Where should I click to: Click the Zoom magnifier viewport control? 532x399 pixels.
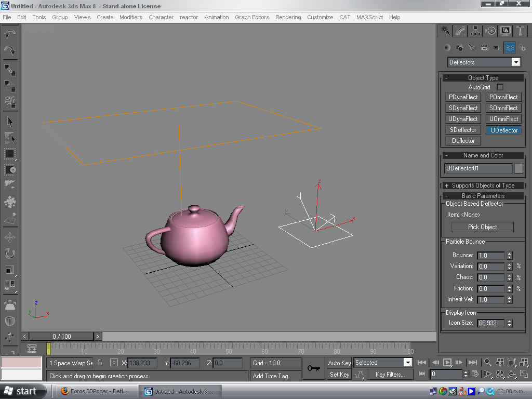point(487,362)
